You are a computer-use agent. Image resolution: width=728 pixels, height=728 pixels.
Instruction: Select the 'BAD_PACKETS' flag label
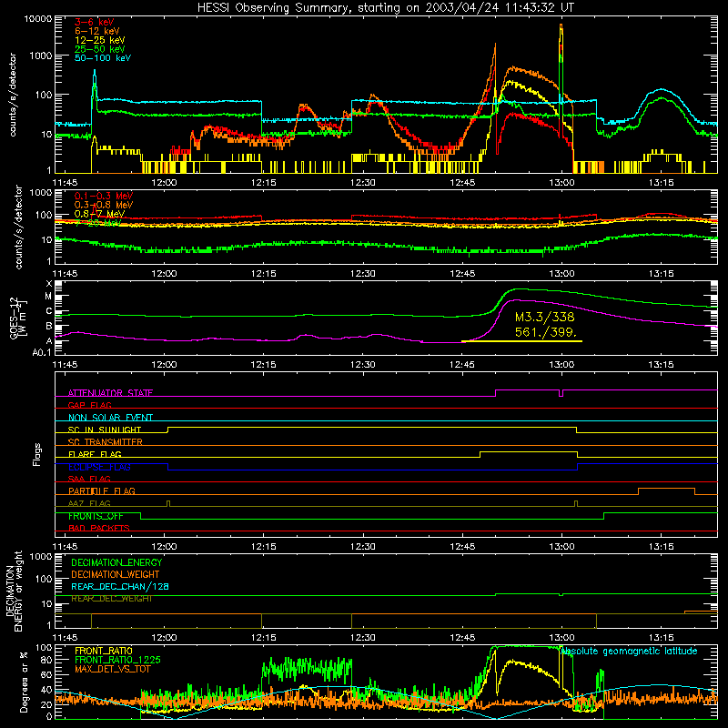(99, 528)
